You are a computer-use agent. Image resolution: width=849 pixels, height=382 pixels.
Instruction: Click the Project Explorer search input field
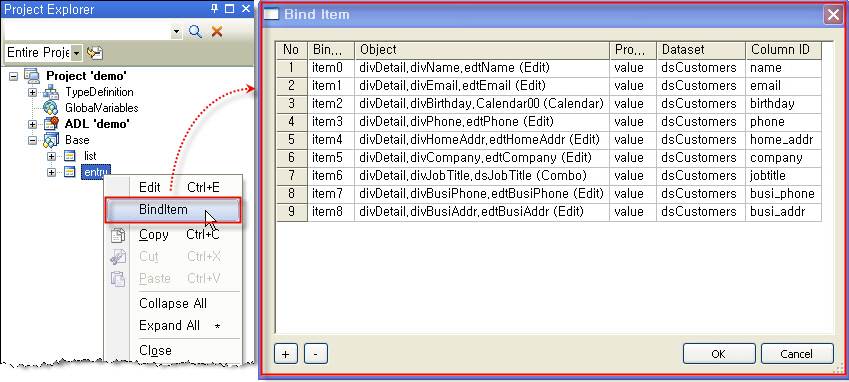coord(87,32)
